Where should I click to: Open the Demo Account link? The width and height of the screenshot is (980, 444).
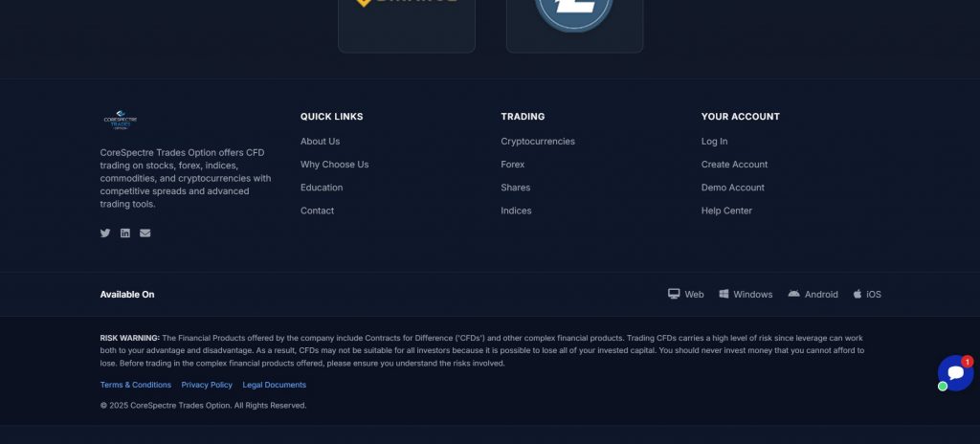(733, 188)
